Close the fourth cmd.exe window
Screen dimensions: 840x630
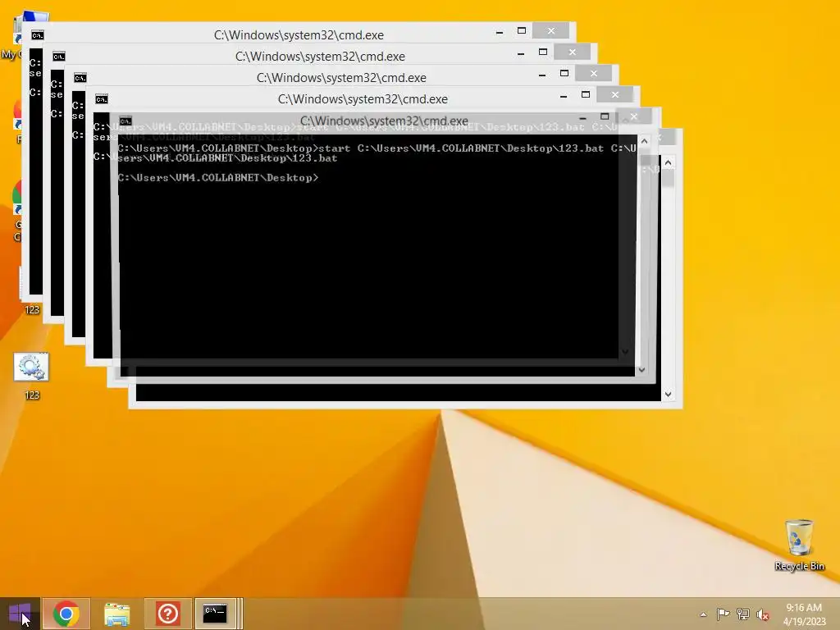pos(615,95)
